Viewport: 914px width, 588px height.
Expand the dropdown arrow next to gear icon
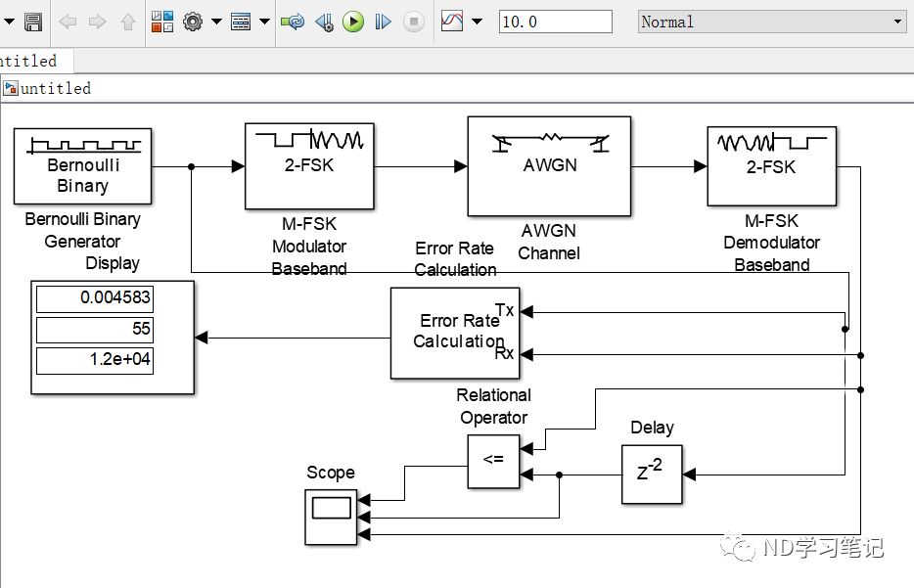(x=216, y=22)
